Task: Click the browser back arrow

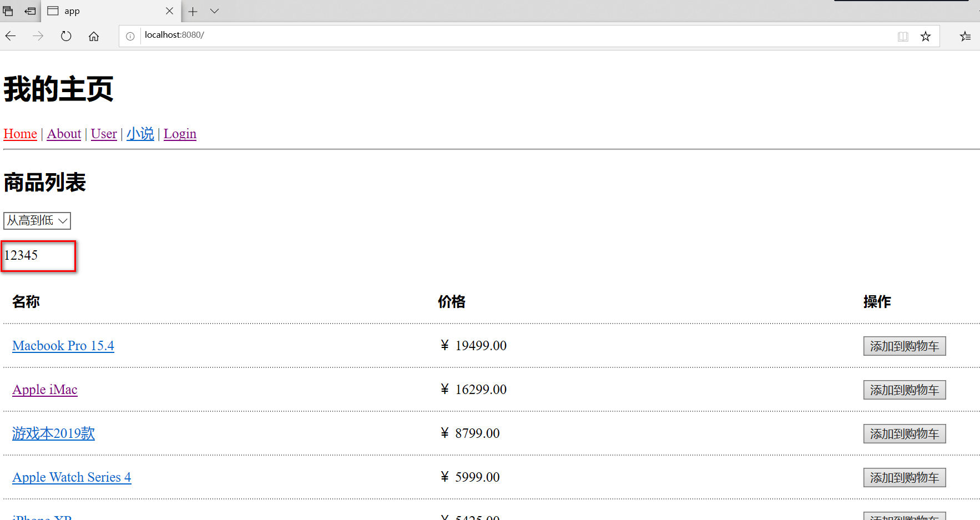Action: pyautogui.click(x=11, y=36)
